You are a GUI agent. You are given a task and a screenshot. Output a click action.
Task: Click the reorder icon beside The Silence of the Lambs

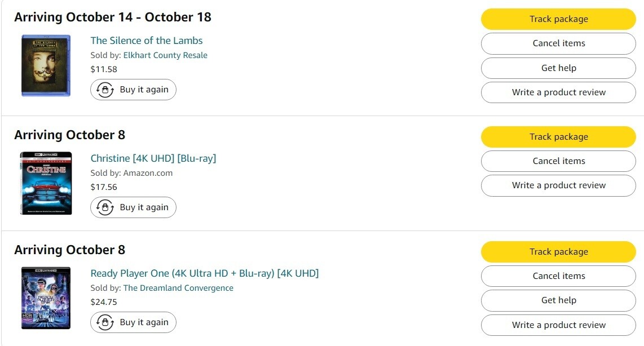pos(105,90)
